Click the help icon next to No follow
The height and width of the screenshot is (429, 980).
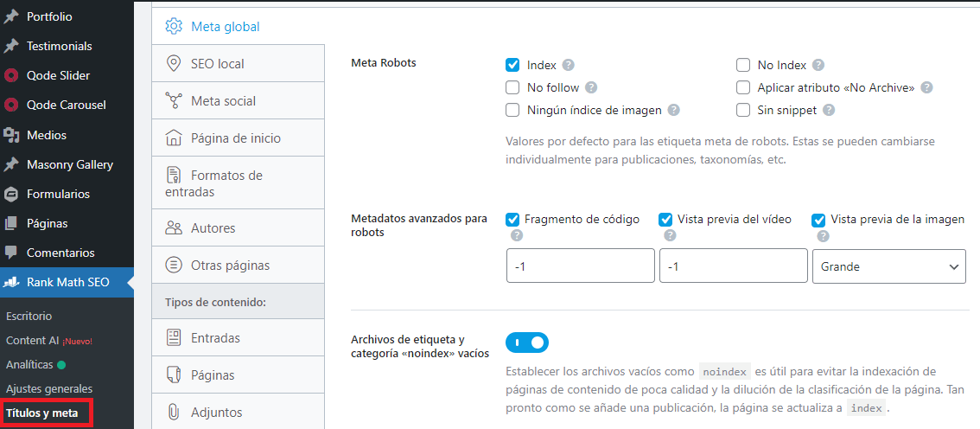[591, 87]
